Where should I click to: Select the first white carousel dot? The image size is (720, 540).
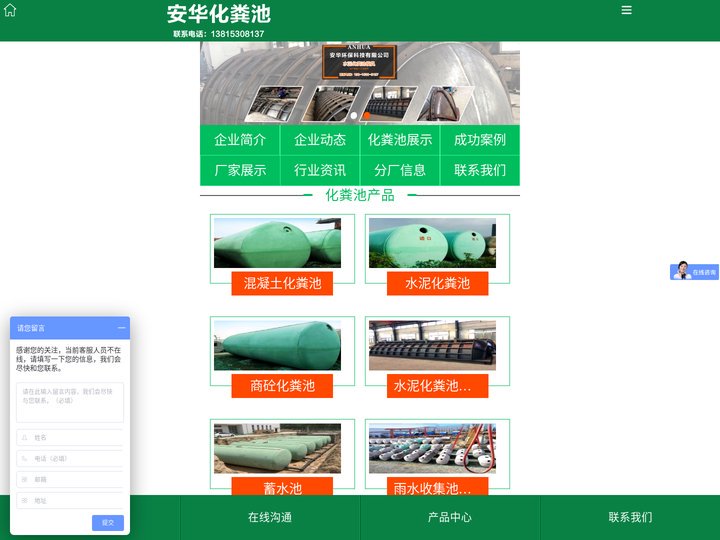click(x=354, y=116)
